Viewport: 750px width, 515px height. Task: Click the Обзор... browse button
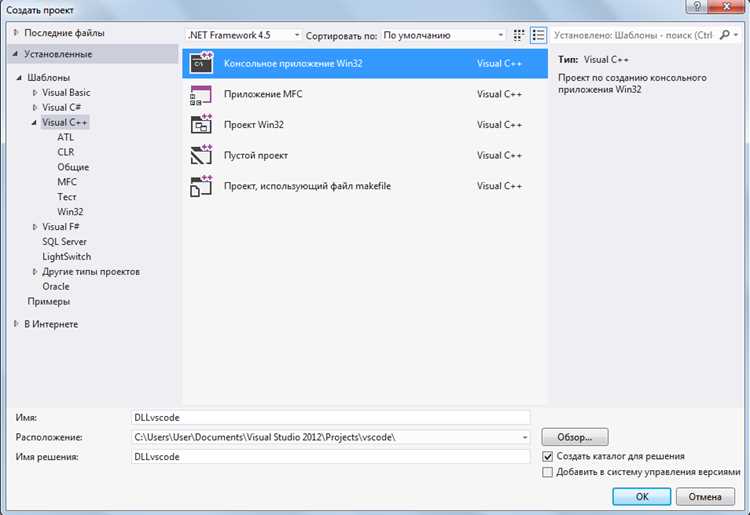(575, 437)
